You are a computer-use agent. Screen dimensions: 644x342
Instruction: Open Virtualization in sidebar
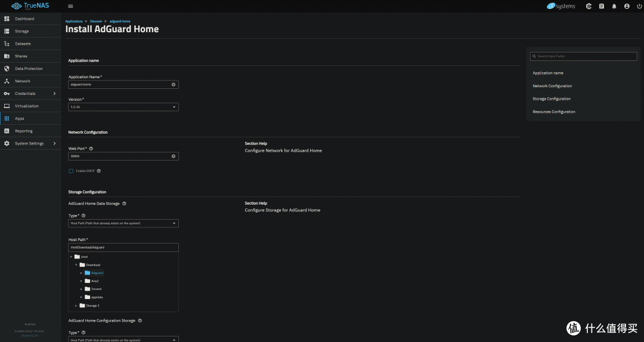(x=31, y=106)
